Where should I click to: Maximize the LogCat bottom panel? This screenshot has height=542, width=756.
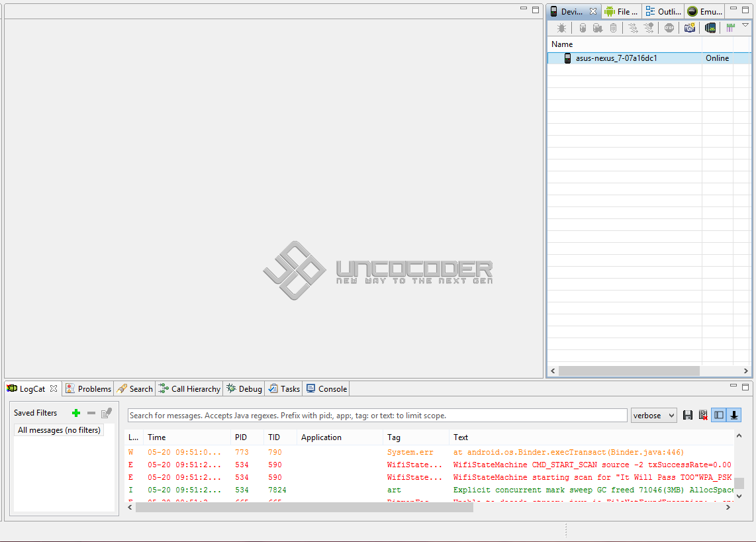(x=745, y=387)
